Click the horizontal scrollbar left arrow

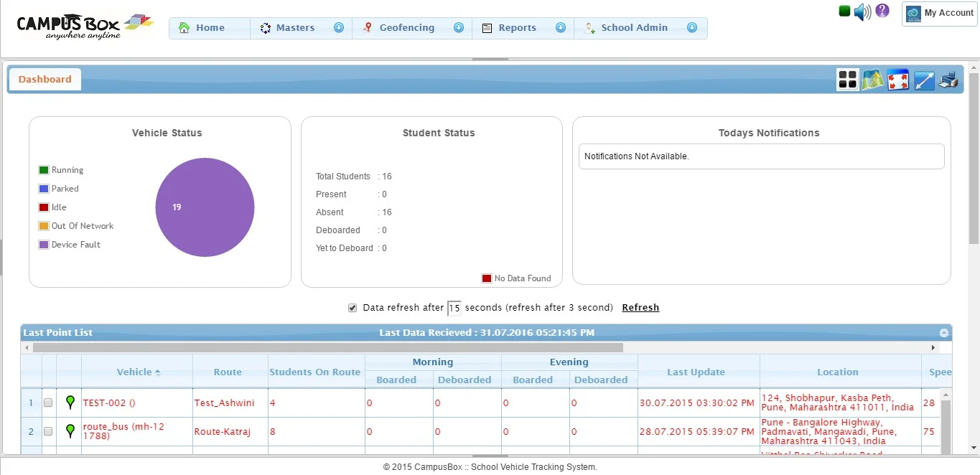coord(27,347)
